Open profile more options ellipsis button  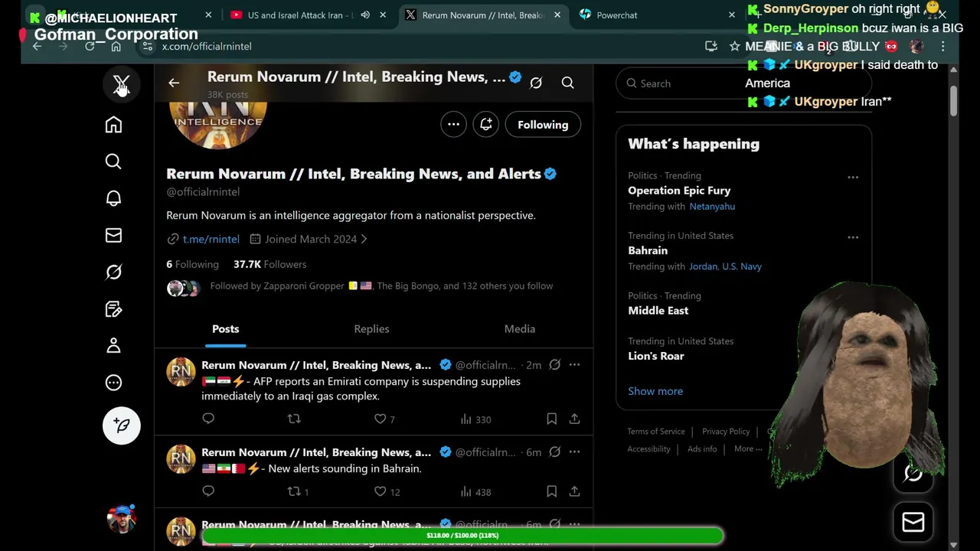[x=453, y=124]
